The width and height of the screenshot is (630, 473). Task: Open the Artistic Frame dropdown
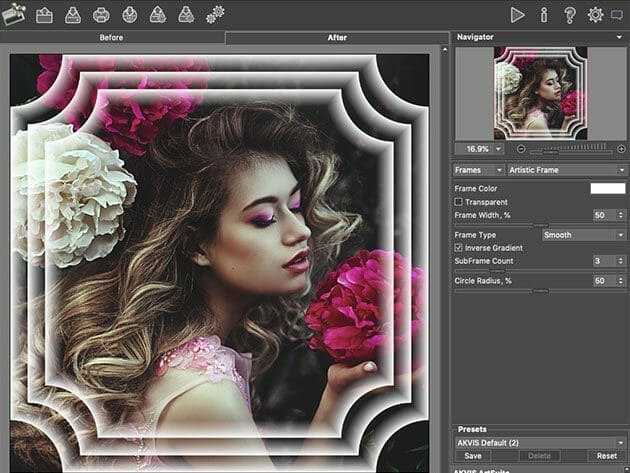point(566,170)
